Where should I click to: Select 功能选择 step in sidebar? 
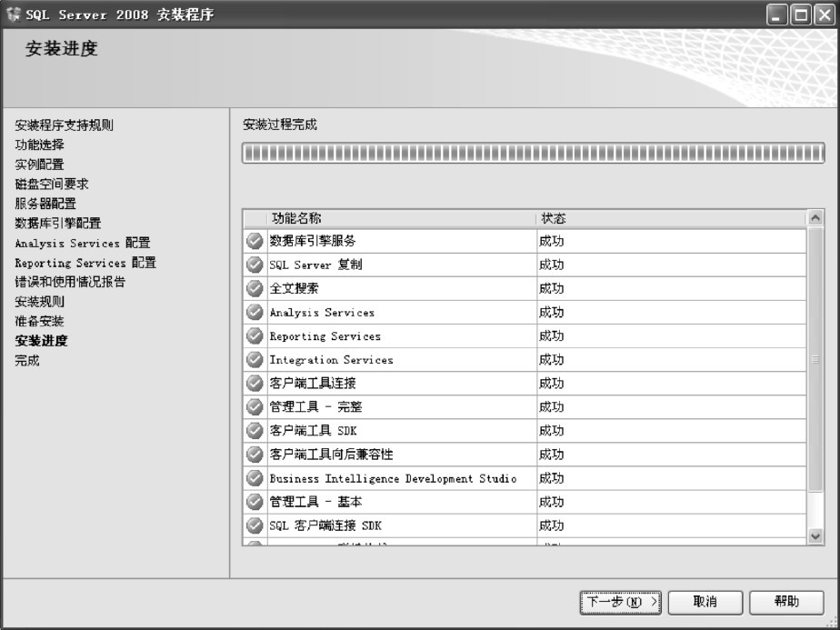[x=40, y=145]
